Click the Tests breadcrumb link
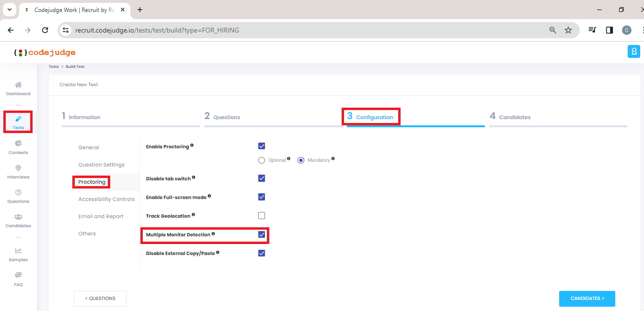Screen dimensions: 644x311 54,67
